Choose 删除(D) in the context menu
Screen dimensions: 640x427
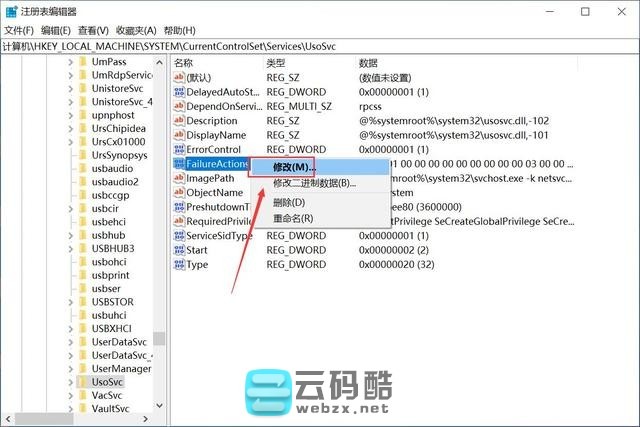289,203
